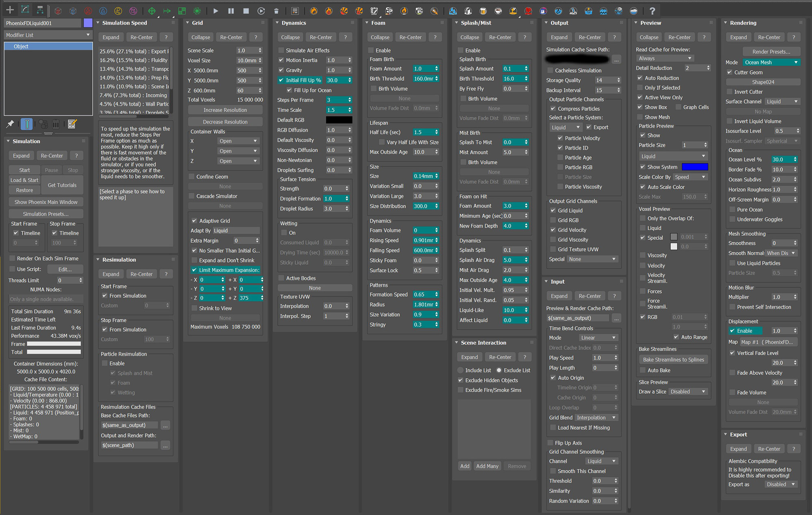Click the Show System blue color swatch
Image resolution: width=812 pixels, height=515 pixels.
tap(695, 167)
